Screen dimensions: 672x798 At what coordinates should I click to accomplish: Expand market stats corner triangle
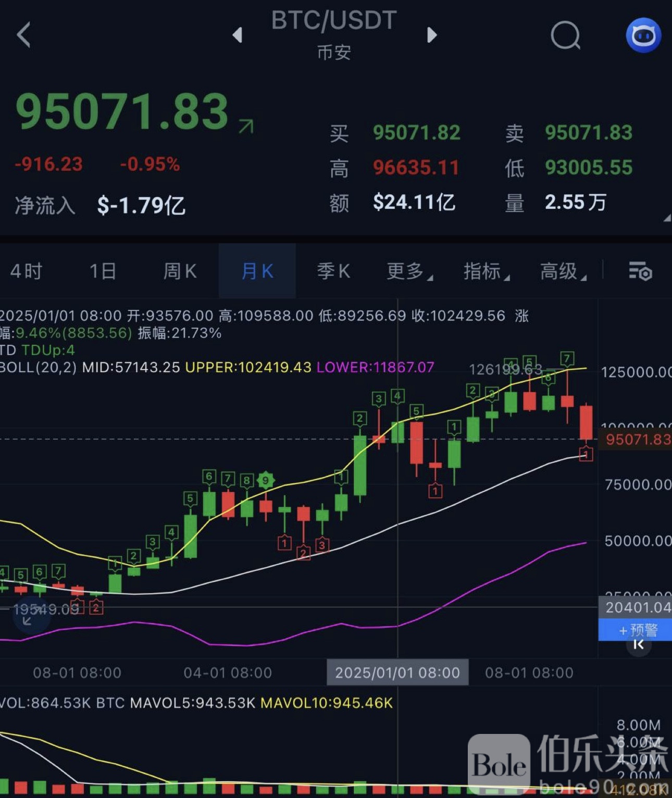click(x=666, y=219)
